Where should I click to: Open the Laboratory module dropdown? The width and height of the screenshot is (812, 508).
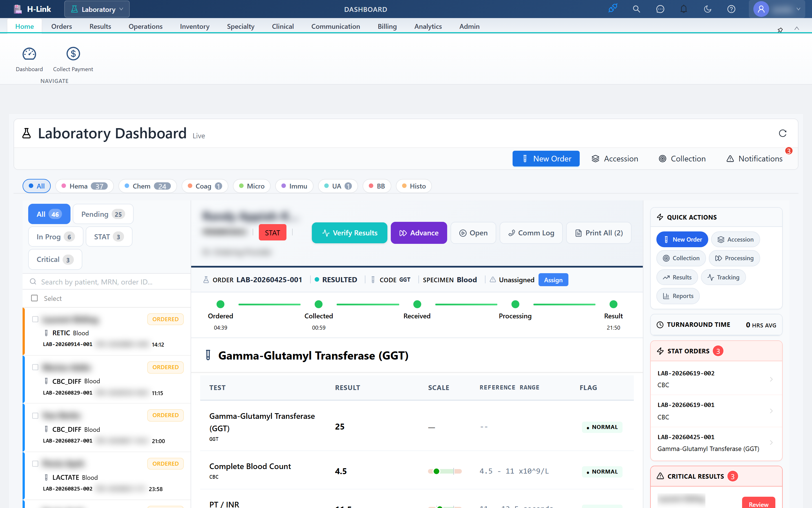tap(97, 9)
